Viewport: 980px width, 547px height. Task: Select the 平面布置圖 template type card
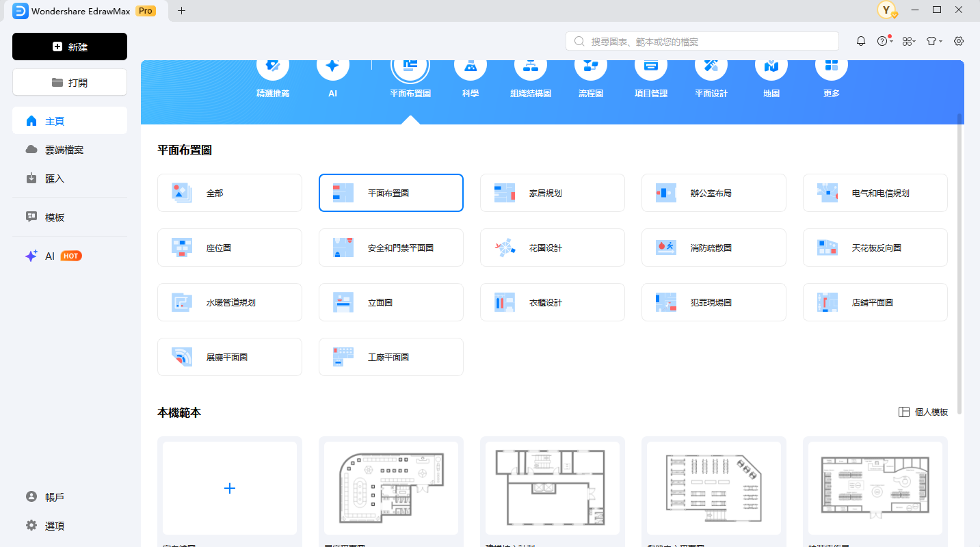coord(390,192)
